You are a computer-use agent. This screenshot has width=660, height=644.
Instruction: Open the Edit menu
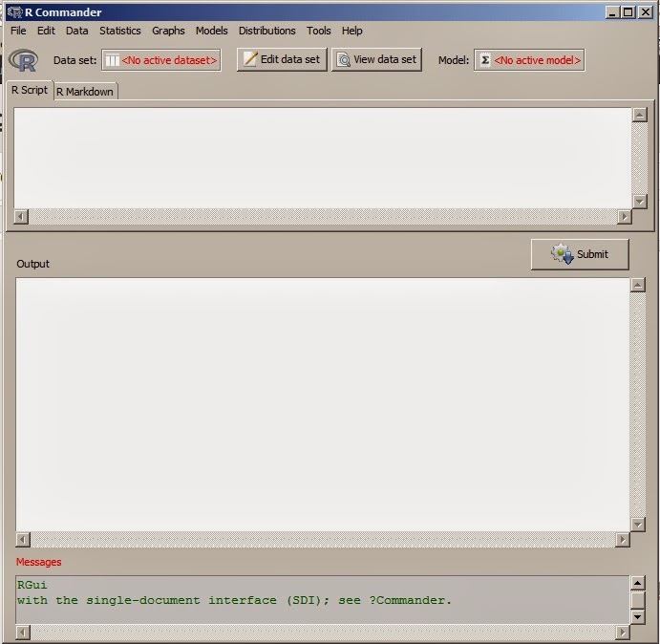pos(46,31)
